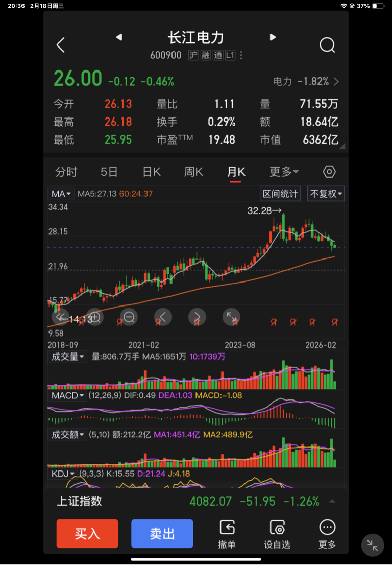Image resolution: width=392 pixels, height=565 pixels.
Task: Expand quote details corner triangle
Action: (x=342, y=146)
